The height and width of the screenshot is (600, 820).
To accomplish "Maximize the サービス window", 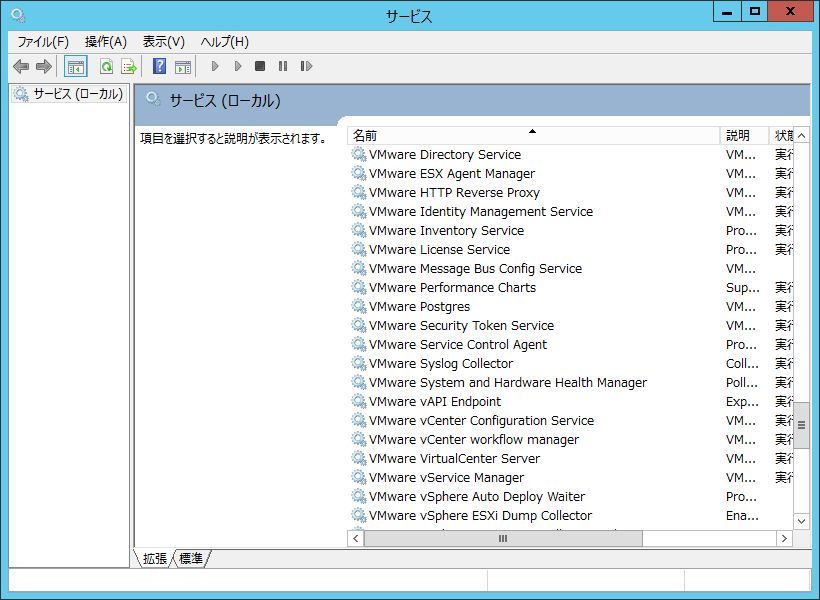I will coord(754,12).
